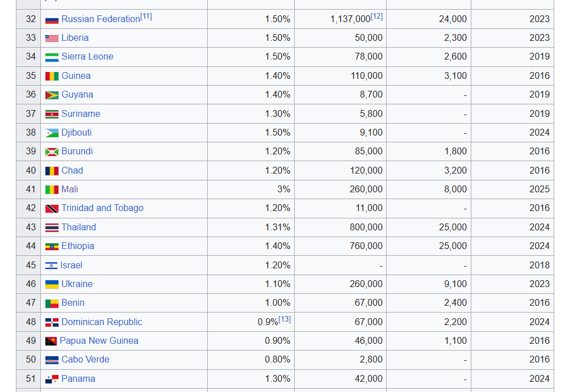
Task: Open the Ukraine link
Action: [77, 284]
